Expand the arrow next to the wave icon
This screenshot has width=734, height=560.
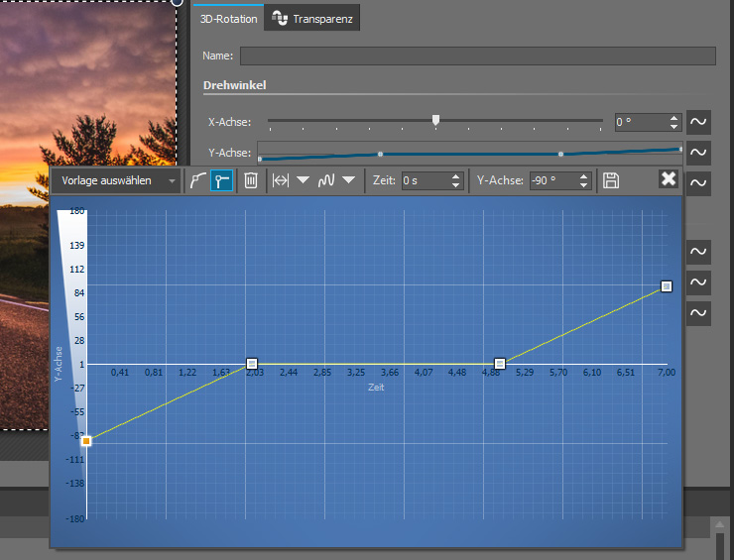(x=348, y=180)
